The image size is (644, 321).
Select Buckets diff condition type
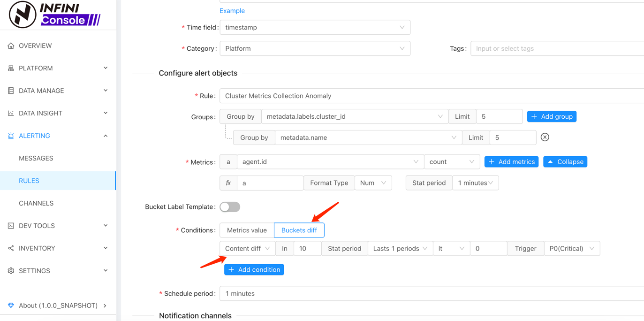click(x=299, y=230)
